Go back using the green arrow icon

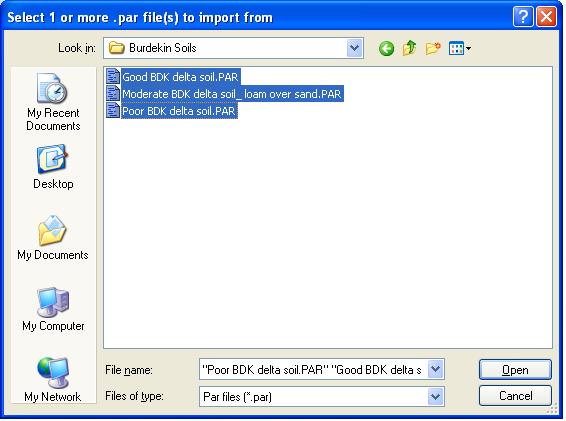[386, 48]
